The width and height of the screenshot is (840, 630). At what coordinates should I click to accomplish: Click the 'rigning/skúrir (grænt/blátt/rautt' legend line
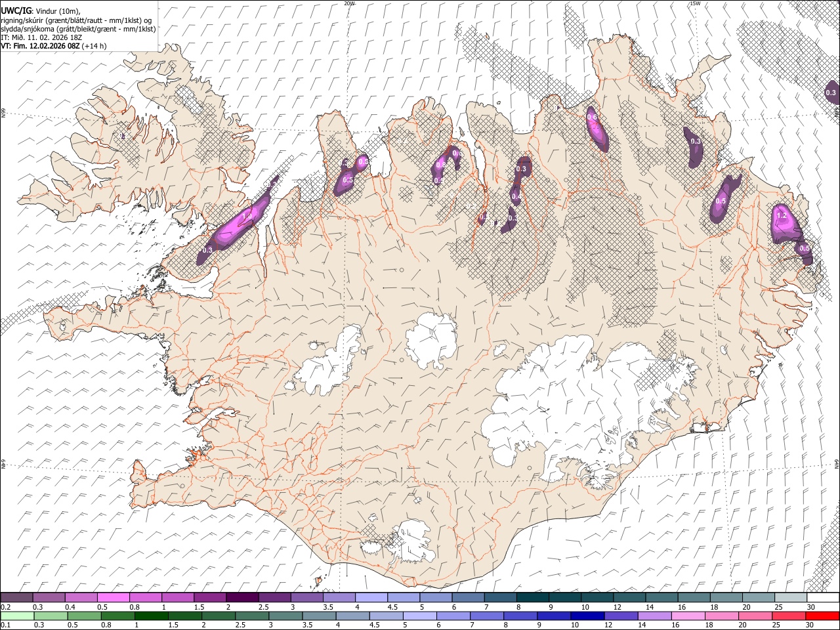pos(76,20)
